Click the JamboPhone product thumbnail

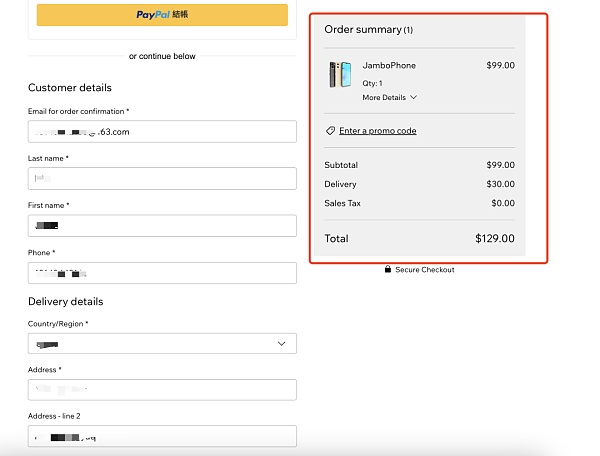tap(340, 75)
